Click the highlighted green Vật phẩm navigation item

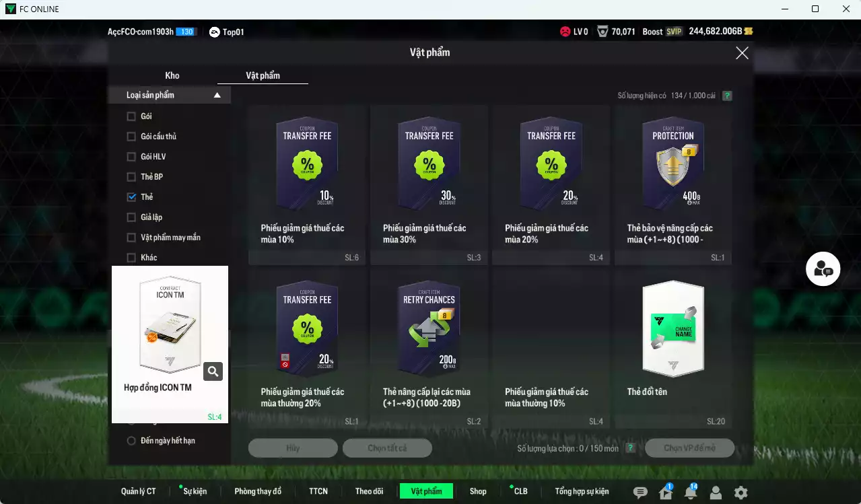(x=427, y=491)
